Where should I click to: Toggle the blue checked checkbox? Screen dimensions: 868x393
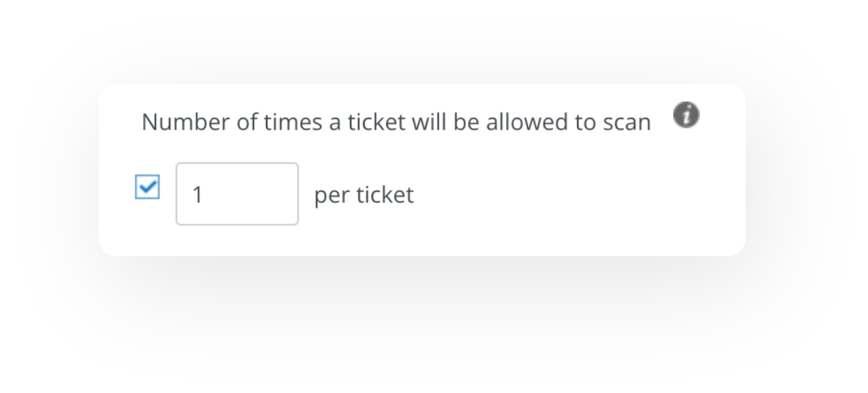(147, 187)
